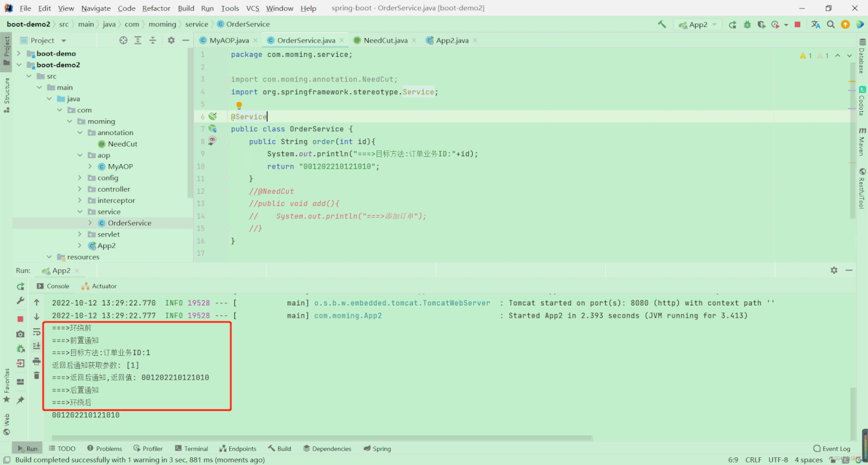Open the Maven side panel

point(862,140)
